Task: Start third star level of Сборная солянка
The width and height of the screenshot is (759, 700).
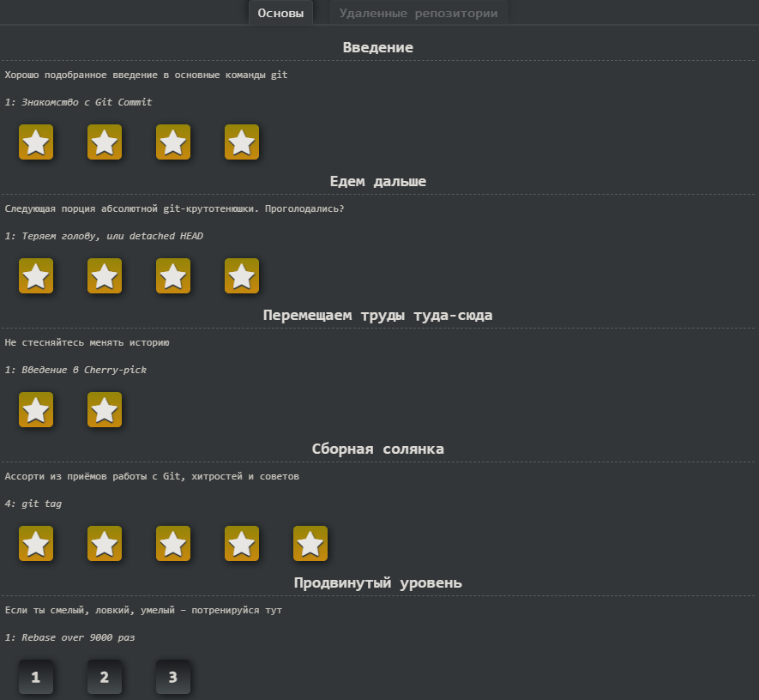Action: coord(173,544)
